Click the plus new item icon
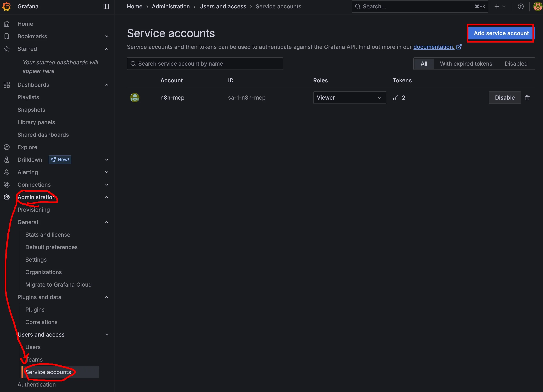Viewport: 543px width, 392px height. (497, 6)
